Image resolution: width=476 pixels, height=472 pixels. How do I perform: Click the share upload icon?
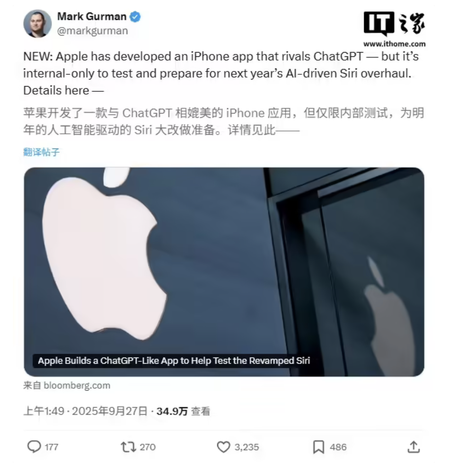(x=414, y=447)
